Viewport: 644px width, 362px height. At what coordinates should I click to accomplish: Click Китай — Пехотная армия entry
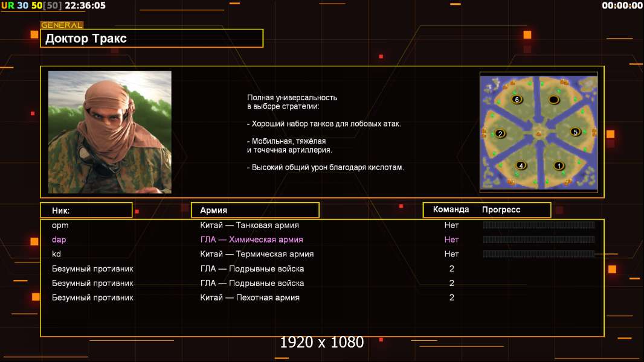click(x=250, y=297)
